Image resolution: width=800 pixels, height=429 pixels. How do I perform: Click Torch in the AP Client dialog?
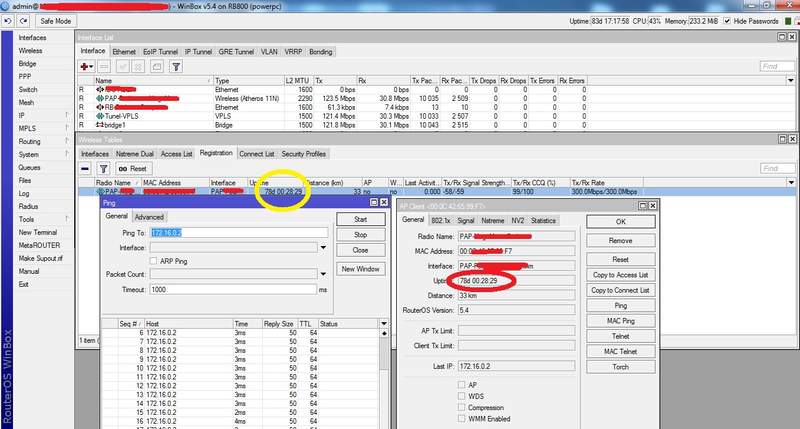pyautogui.click(x=620, y=367)
